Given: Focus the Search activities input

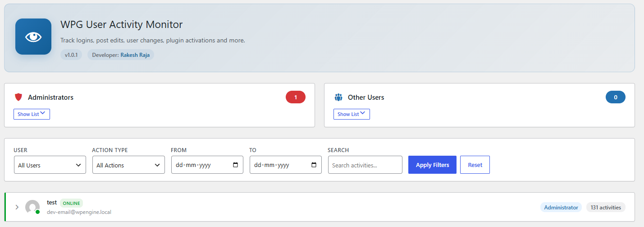Looking at the screenshot, I should (365, 165).
